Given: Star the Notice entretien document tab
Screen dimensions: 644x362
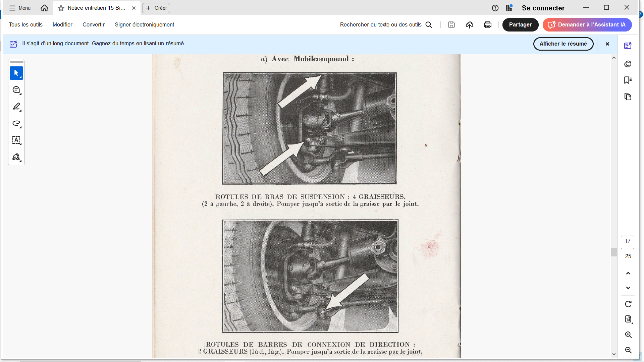Looking at the screenshot, I should click(61, 8).
